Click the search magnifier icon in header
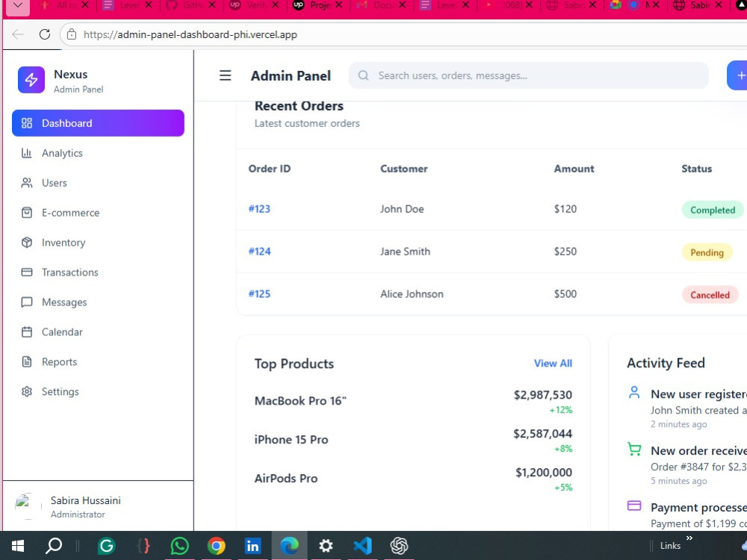This screenshot has width=747, height=560. tap(364, 75)
